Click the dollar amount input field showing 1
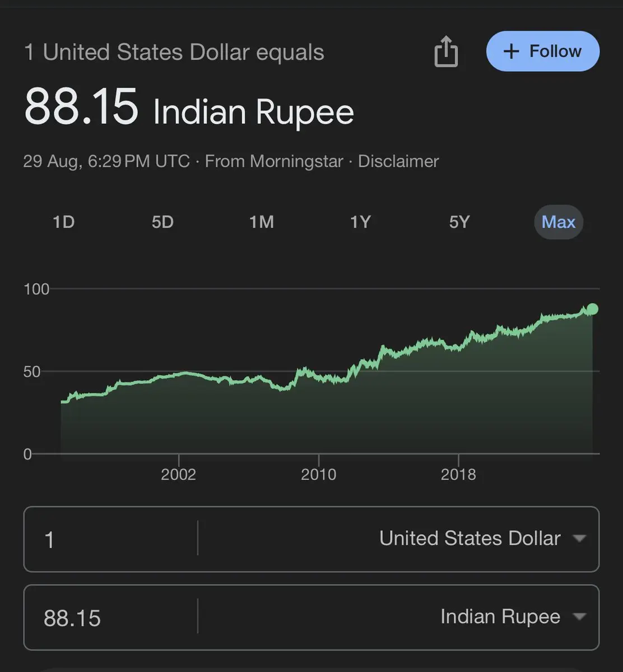The image size is (623, 672). point(111,539)
